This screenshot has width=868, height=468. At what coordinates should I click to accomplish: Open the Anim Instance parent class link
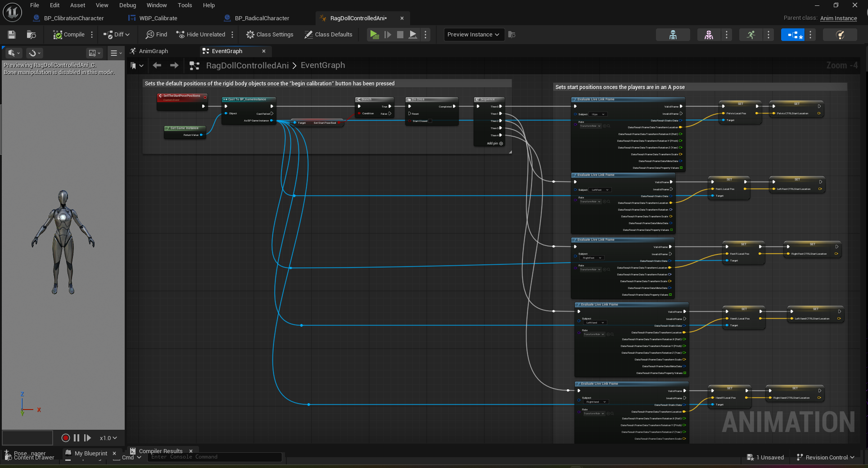point(838,18)
